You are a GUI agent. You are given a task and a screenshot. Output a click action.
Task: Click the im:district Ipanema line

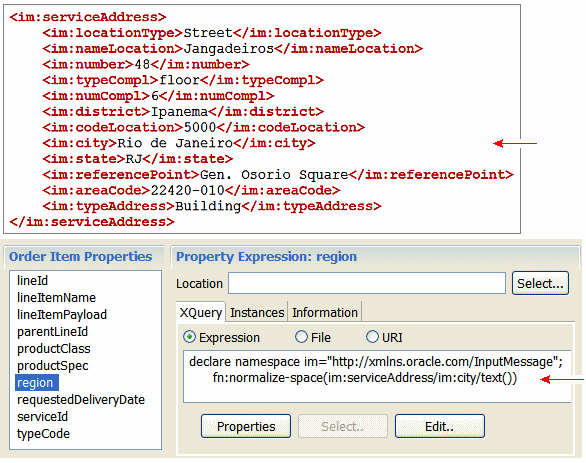183,112
